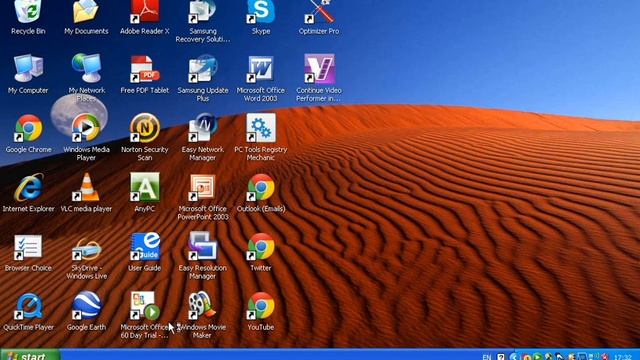Image resolution: width=640 pixels, height=360 pixels.
Task: Select the VLC media player shortcut
Action: pos(86,187)
